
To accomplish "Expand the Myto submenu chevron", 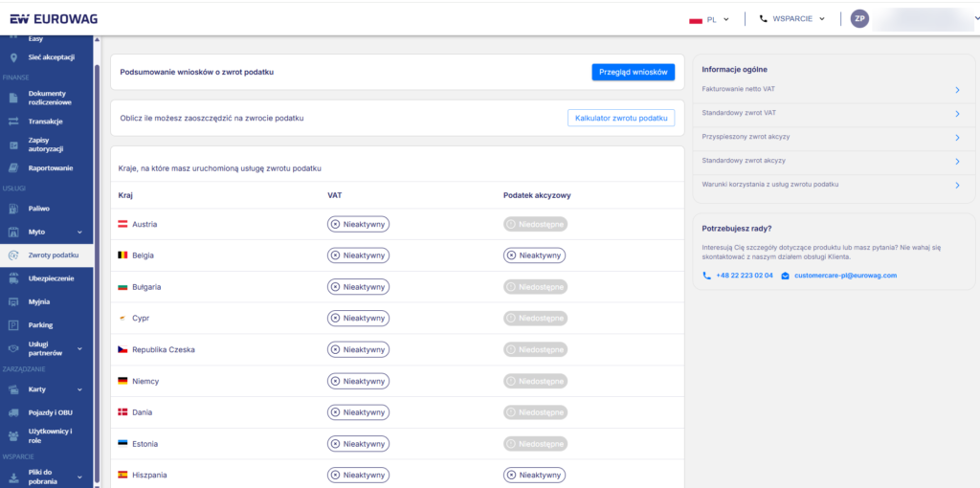I will (x=80, y=233).
